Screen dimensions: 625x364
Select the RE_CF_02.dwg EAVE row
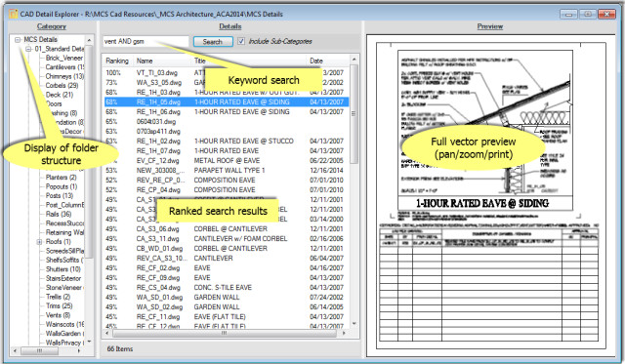point(227,268)
